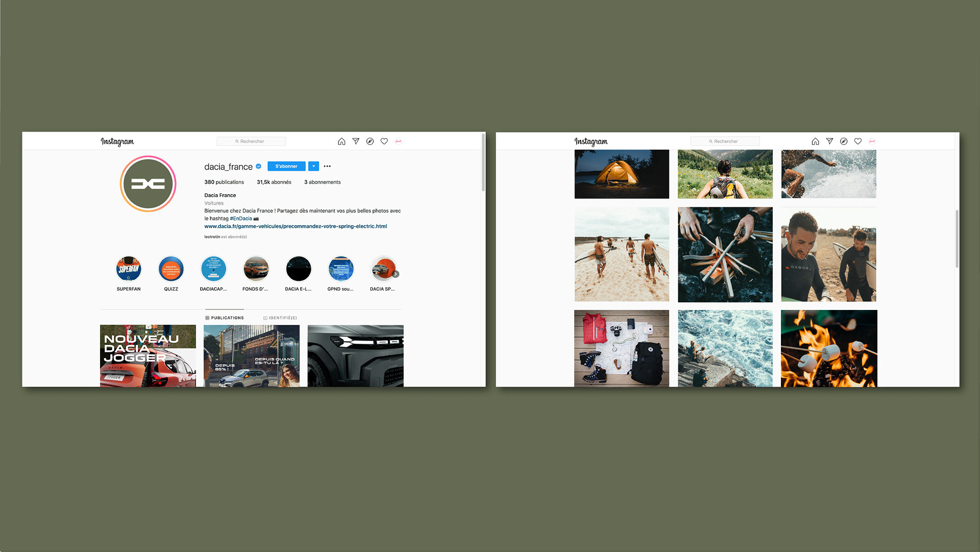
Task: Open Home icon in right window
Action: (815, 141)
